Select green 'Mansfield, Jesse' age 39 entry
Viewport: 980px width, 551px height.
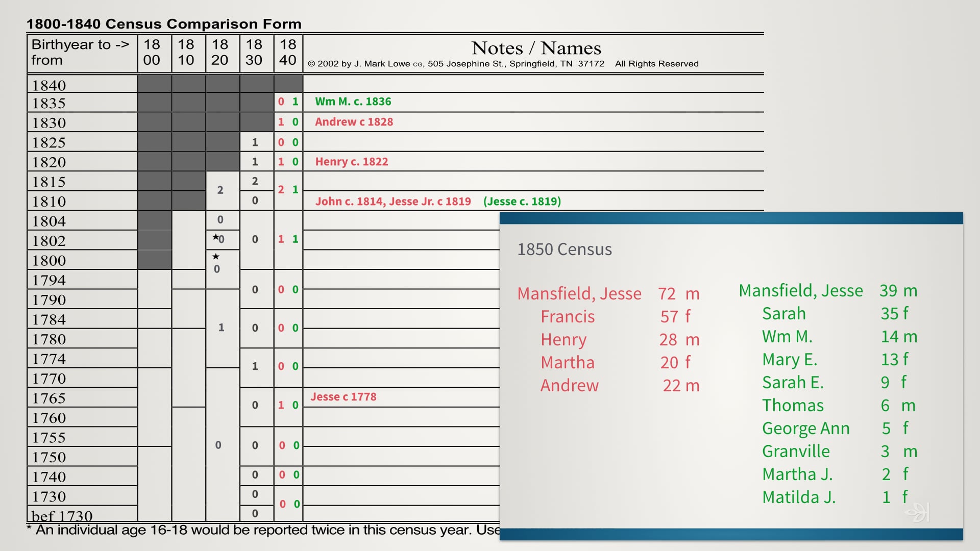click(x=800, y=291)
